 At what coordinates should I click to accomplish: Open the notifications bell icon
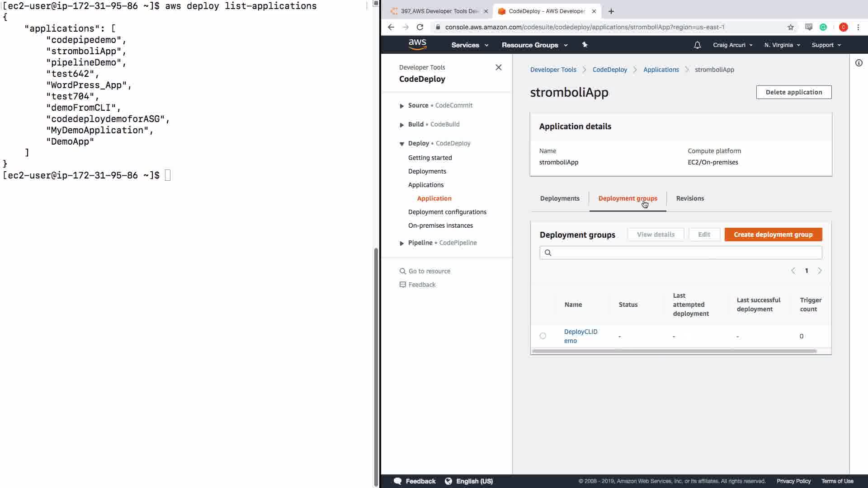point(697,45)
